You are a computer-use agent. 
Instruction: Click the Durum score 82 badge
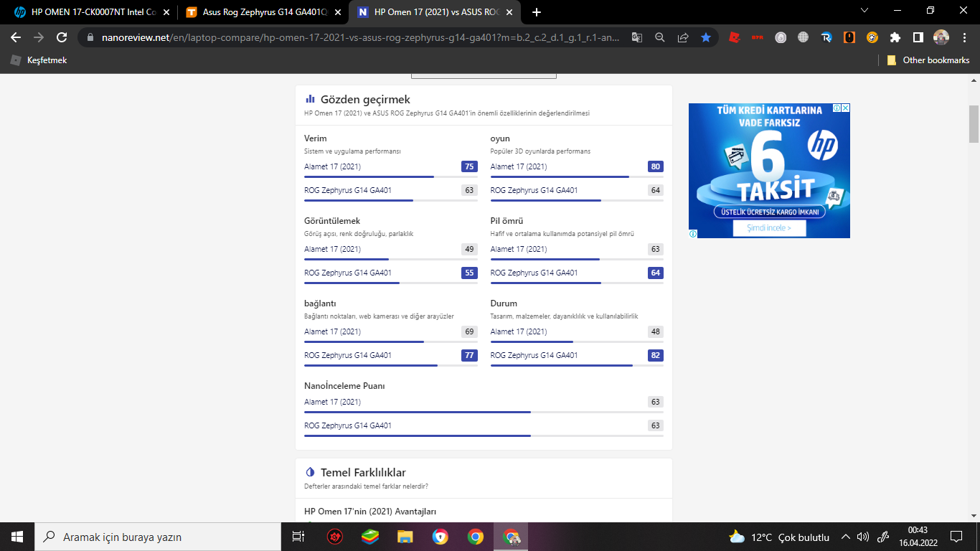pyautogui.click(x=655, y=355)
